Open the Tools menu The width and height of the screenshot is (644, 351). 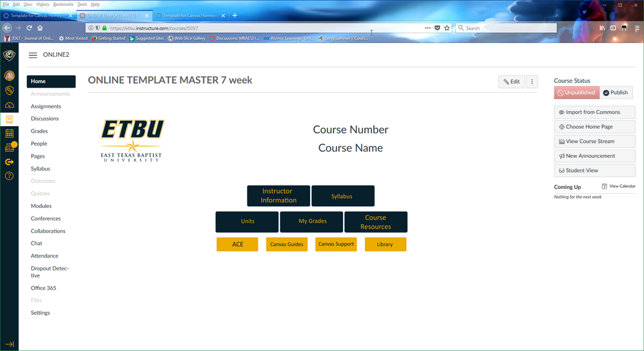(x=82, y=4)
